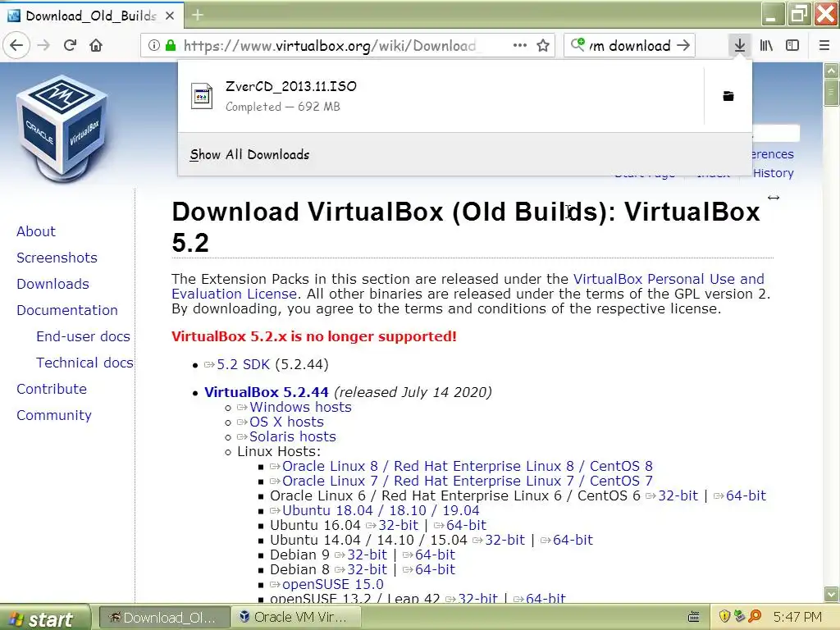Bookmark this page with the star
Image resolution: width=840 pixels, height=630 pixels.
click(543, 46)
